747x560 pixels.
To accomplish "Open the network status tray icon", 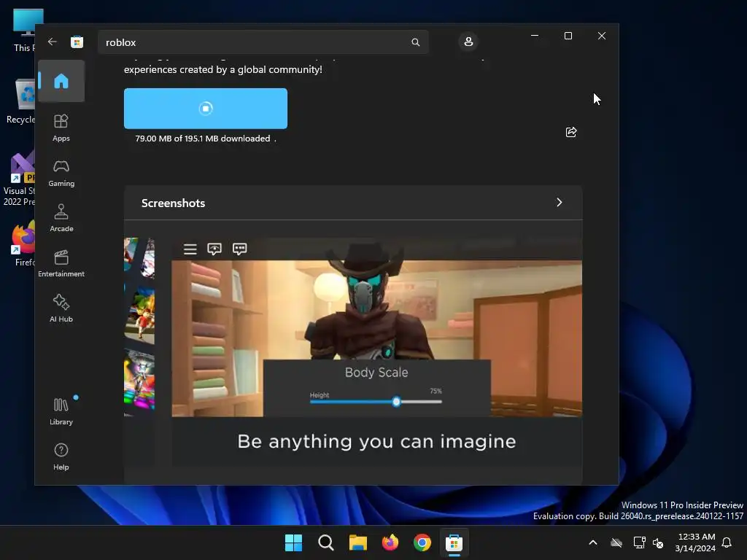I will (639, 542).
